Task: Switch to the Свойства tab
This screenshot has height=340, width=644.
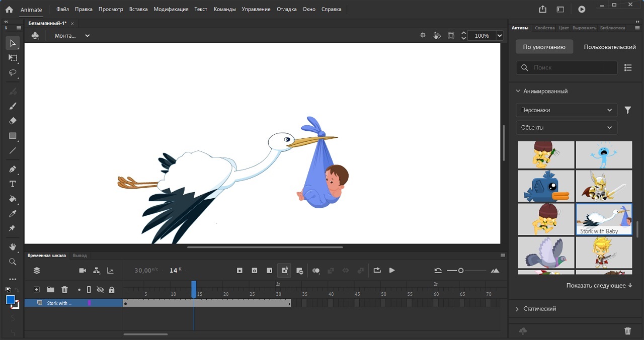Action: click(544, 28)
